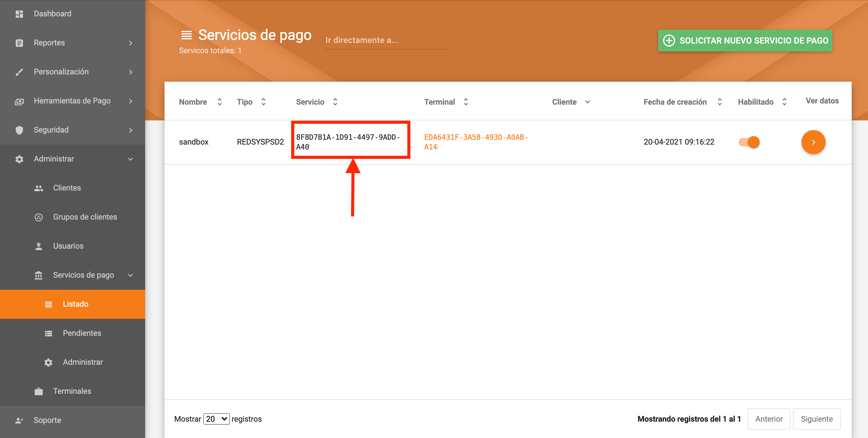The image size is (868, 438).
Task: Click the Dashboard grid icon
Action: 19,14
